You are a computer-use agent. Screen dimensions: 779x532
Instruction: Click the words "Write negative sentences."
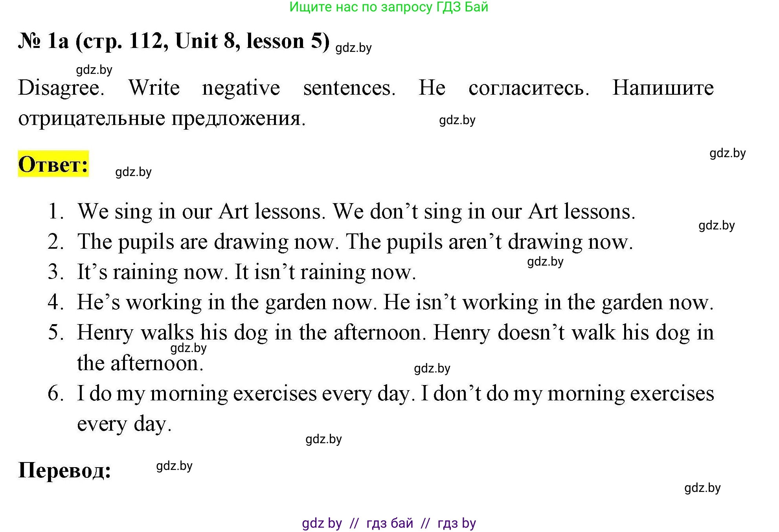click(262, 88)
